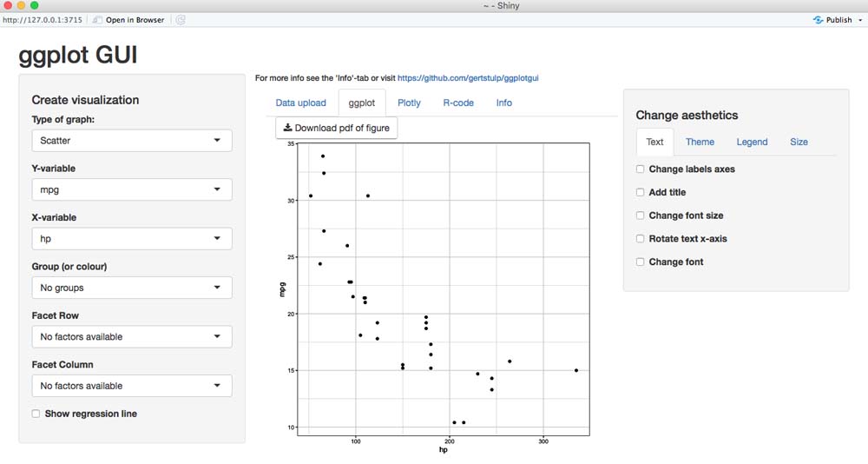This screenshot has height=464, width=868.
Task: Click the Download pdf of figure button
Action: [336, 128]
